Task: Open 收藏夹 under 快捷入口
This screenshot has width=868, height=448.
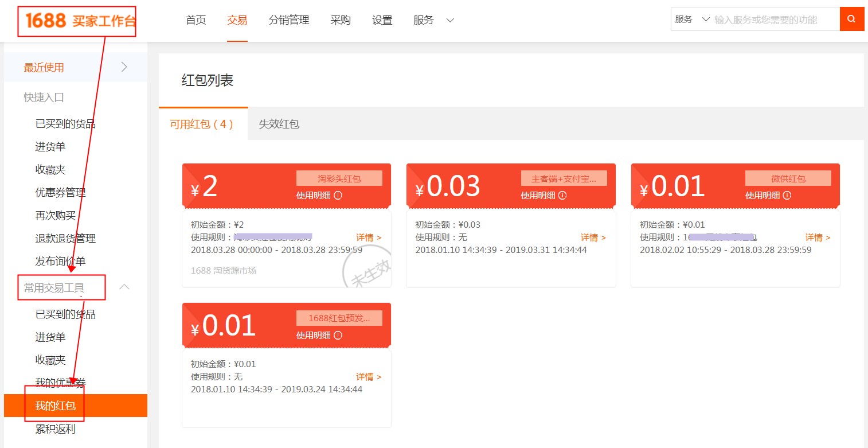Action: (50, 169)
